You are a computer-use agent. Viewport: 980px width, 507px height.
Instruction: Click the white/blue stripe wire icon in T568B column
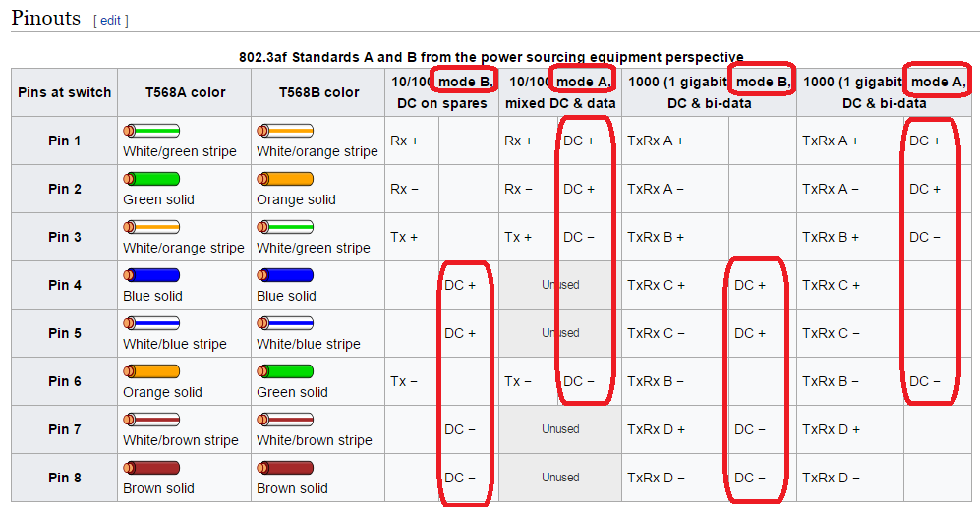click(x=285, y=323)
